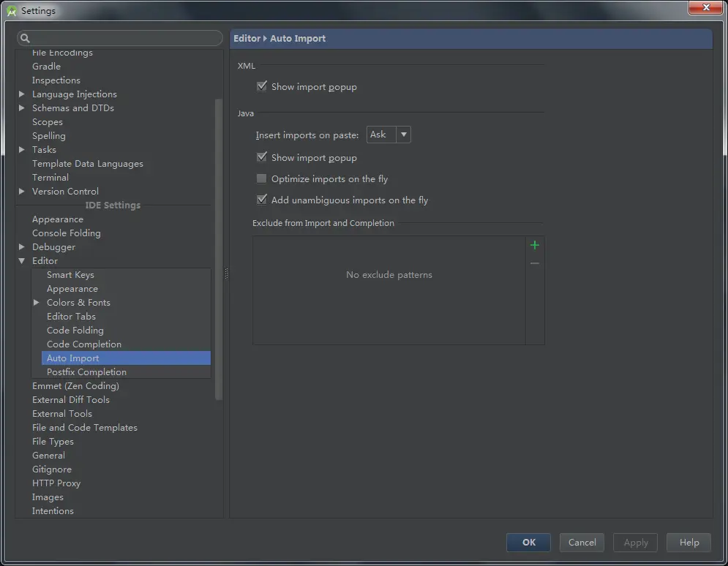Open Code Completion settings
The image size is (728, 566).
pyautogui.click(x=84, y=344)
